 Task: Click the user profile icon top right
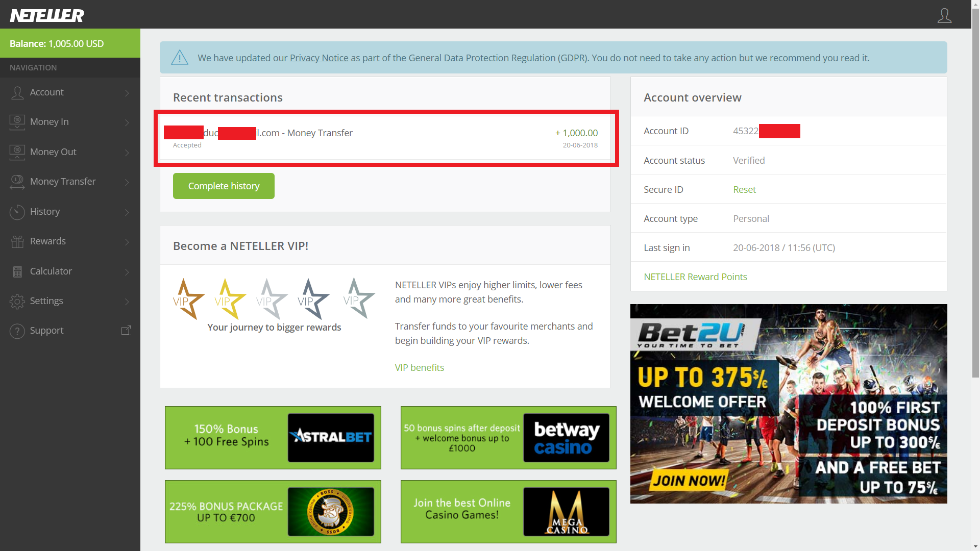click(x=944, y=15)
